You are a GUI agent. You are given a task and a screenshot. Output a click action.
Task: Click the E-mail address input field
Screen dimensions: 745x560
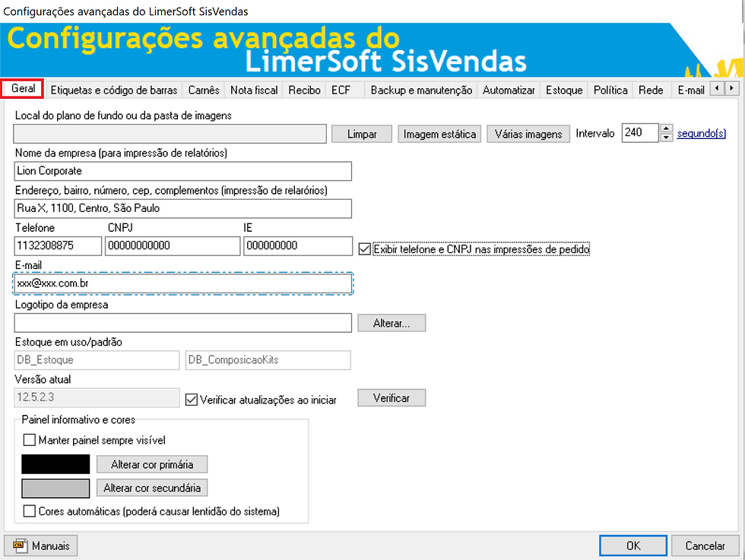tap(183, 283)
